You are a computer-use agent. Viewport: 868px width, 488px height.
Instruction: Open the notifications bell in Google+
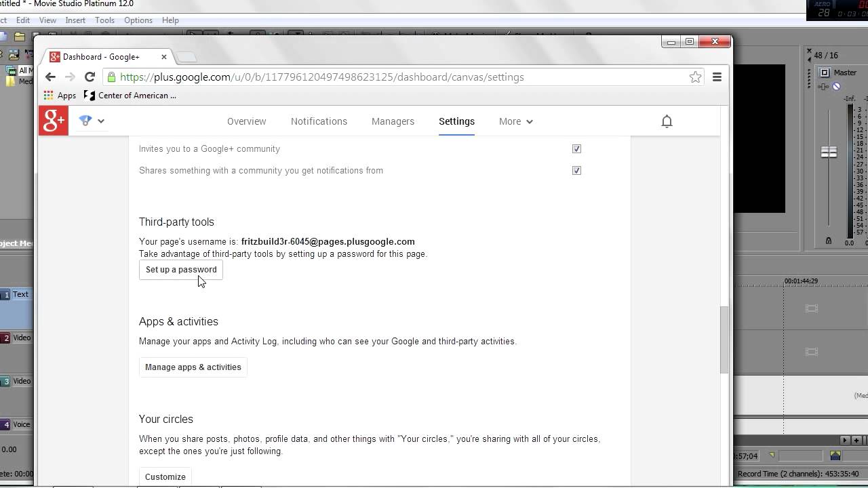667,121
